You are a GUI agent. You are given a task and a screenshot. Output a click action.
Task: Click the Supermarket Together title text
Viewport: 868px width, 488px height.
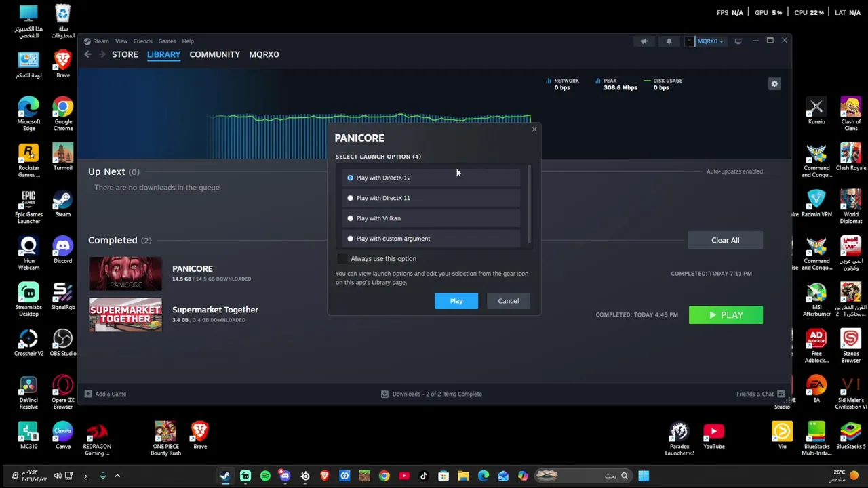pos(215,310)
